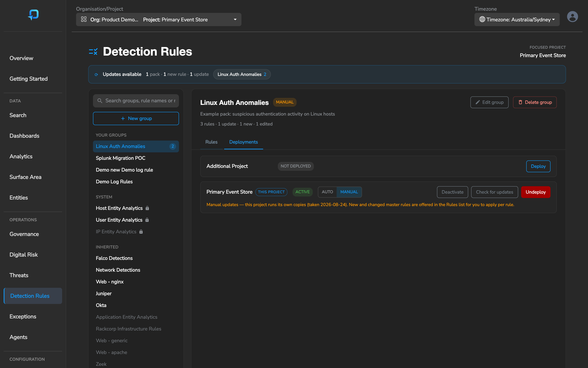Open the user account avatar menu
Image resolution: width=588 pixels, height=368 pixels.
[x=572, y=17]
